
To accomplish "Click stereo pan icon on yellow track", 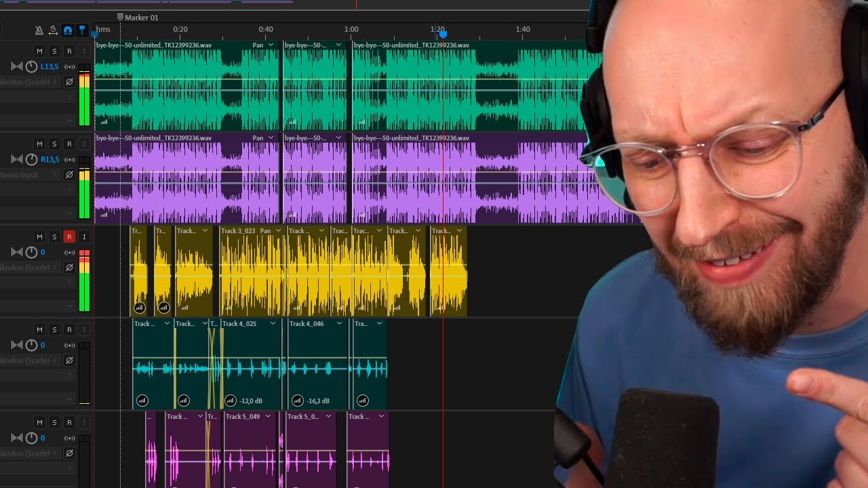I will coord(69,252).
